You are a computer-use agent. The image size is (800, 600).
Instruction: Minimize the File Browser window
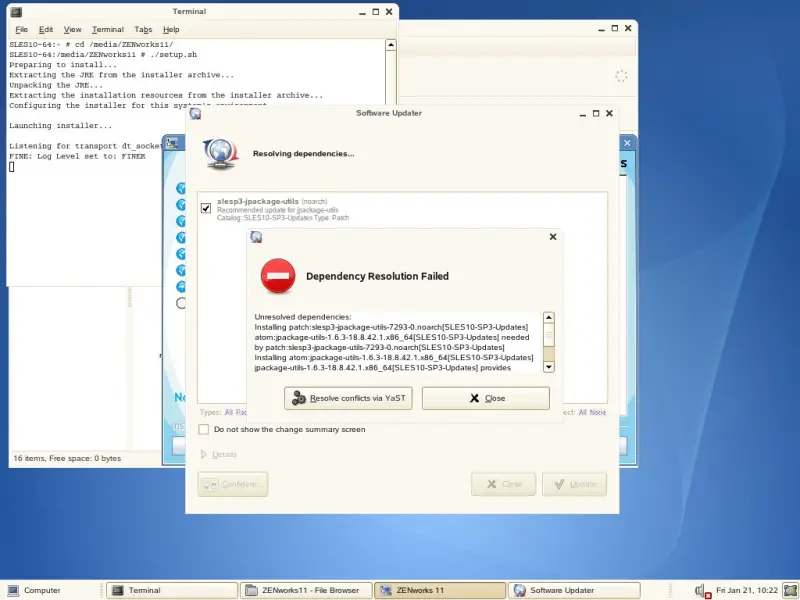[601, 29]
